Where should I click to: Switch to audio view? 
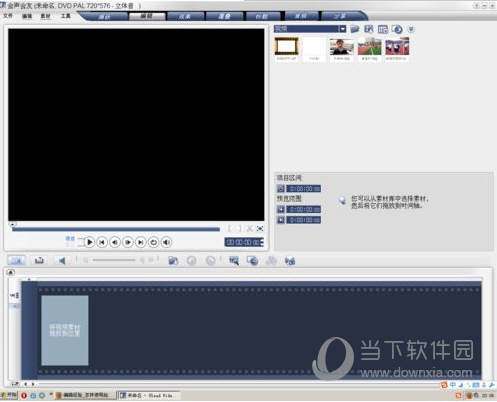(x=62, y=260)
